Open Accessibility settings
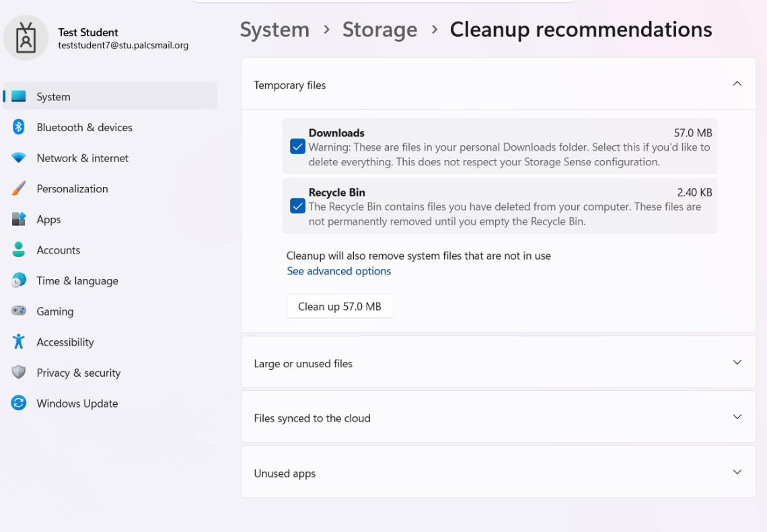This screenshot has width=767, height=532. click(110, 342)
